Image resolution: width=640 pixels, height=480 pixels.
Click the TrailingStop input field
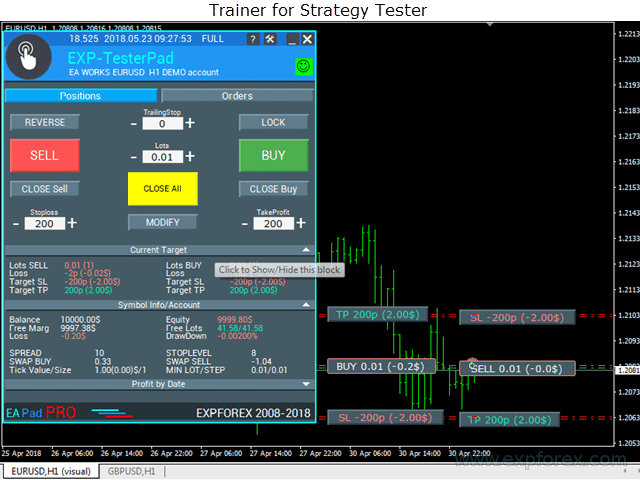(x=162, y=124)
